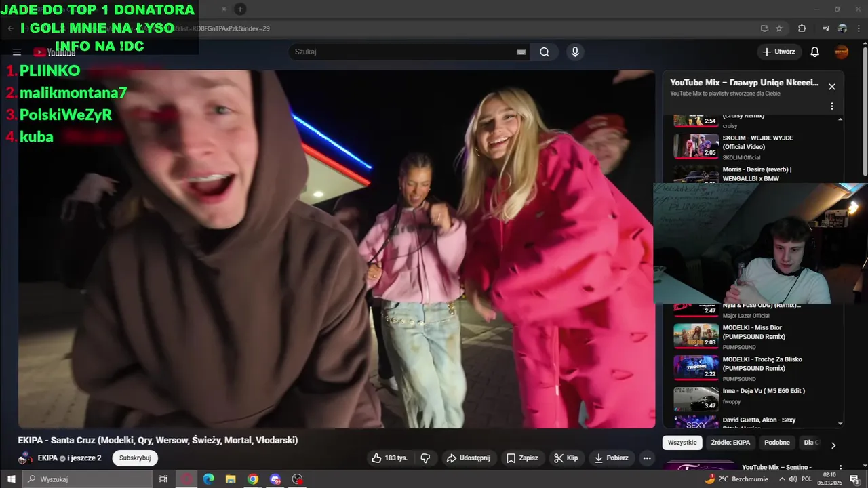
Task: Switch to Chrome on the taskbar
Action: tap(253, 479)
